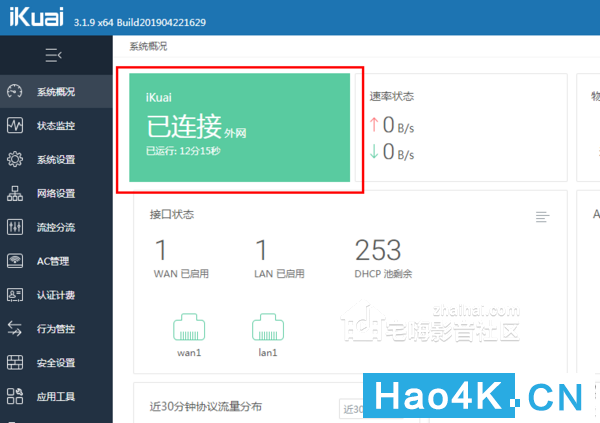Click the 已运行: 12分15秒 uptime text
This screenshot has width=600, height=423.
(183, 151)
